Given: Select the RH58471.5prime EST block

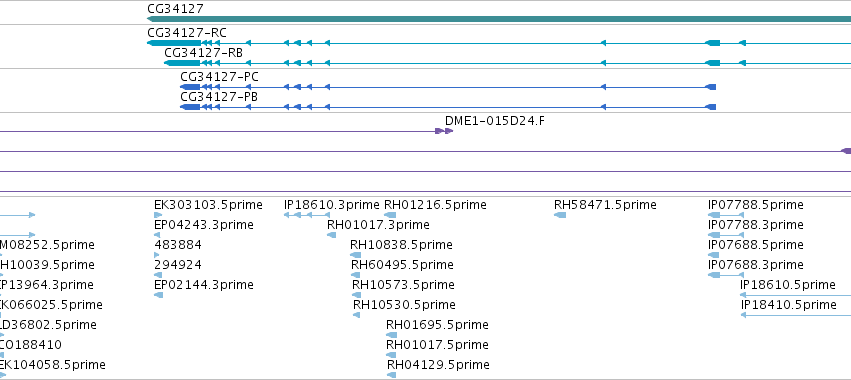Looking at the screenshot, I should coord(560,215).
